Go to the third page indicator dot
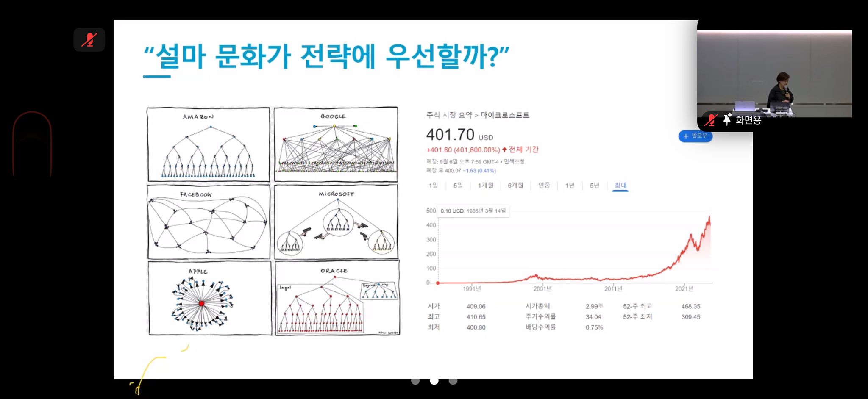 tap(453, 381)
